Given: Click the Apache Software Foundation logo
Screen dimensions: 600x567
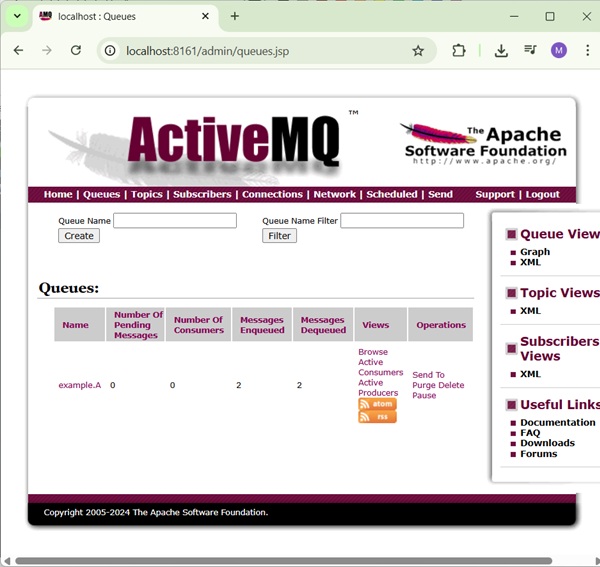Looking at the screenshot, I should (x=484, y=144).
